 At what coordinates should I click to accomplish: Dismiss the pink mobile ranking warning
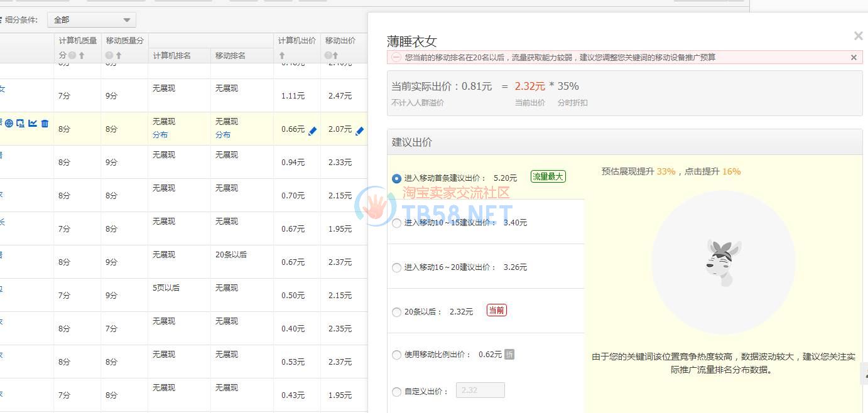pyautogui.click(x=854, y=58)
